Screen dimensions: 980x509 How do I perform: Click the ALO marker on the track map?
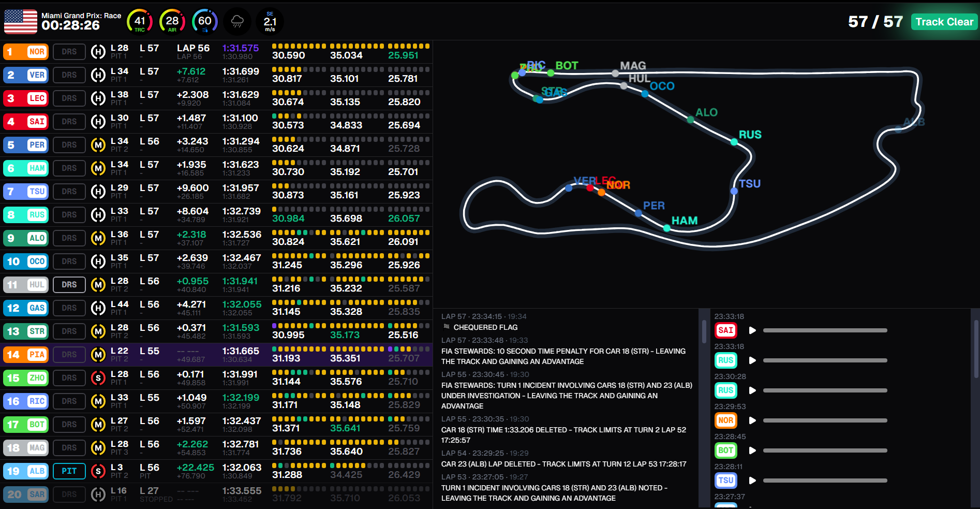[690, 120]
